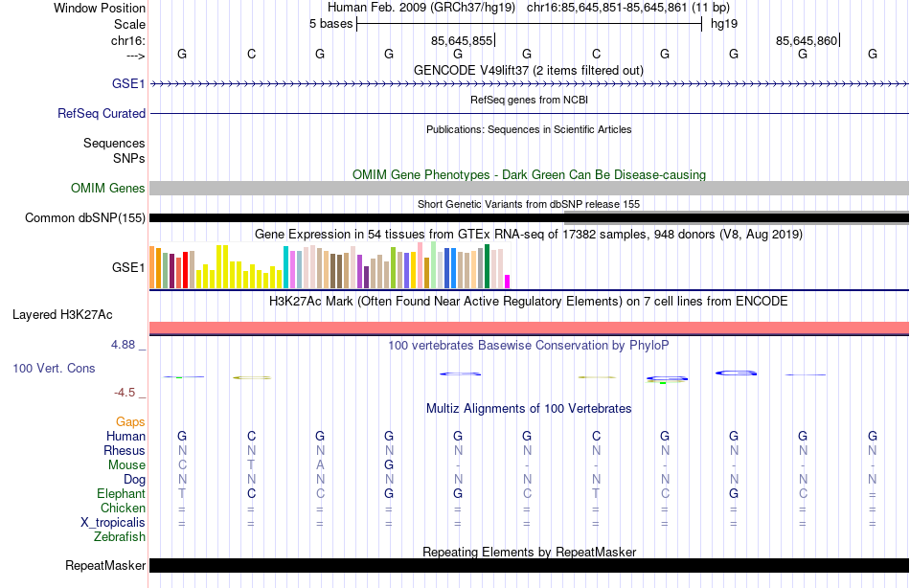Click the black RepeatMasker element bar
Viewport: 910px width, 588px height.
point(530,565)
